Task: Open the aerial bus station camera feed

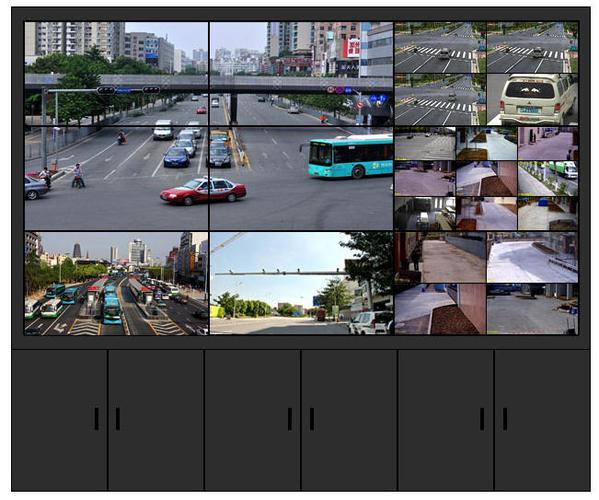Action: click(x=117, y=283)
